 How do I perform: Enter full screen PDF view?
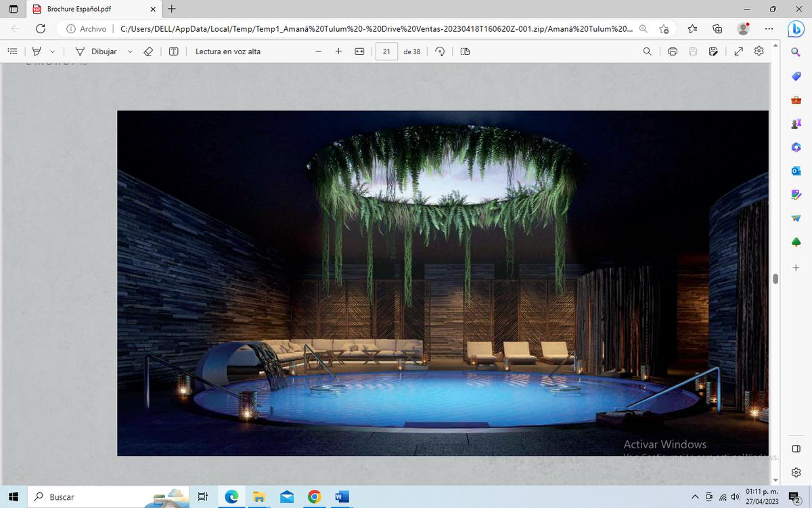coord(738,51)
